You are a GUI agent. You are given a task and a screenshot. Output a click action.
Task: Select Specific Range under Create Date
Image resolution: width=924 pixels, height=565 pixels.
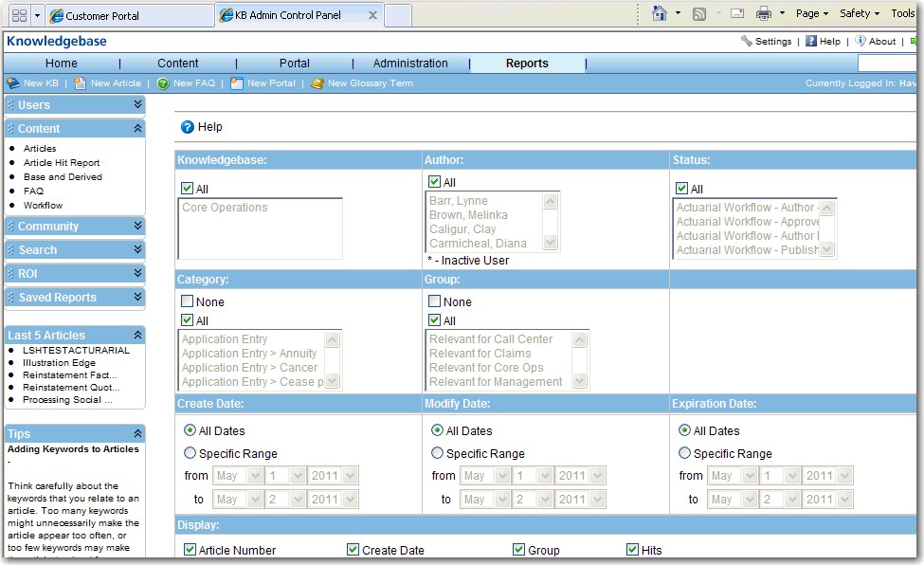(190, 453)
